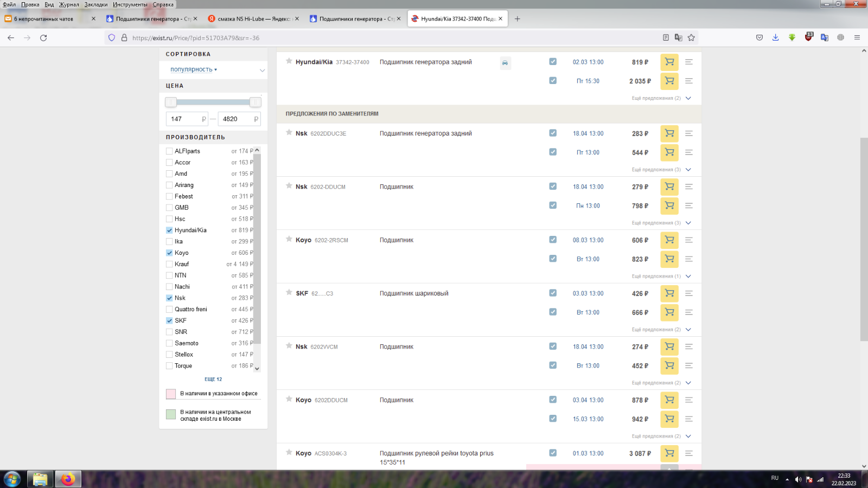868x488 pixels.
Task: Add Koyo 6202DDUCM 878 ₽ offer to cart
Action: coord(669,400)
